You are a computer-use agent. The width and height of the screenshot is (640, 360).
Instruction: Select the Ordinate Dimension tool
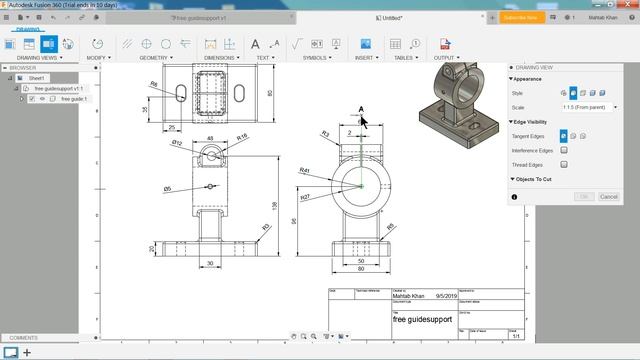tap(230, 44)
